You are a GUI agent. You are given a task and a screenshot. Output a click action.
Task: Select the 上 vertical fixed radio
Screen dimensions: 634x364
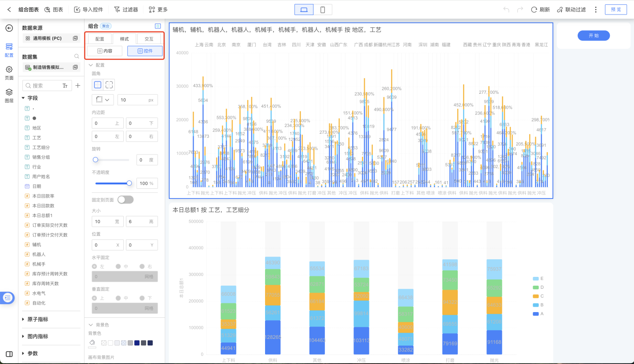[x=94, y=298]
